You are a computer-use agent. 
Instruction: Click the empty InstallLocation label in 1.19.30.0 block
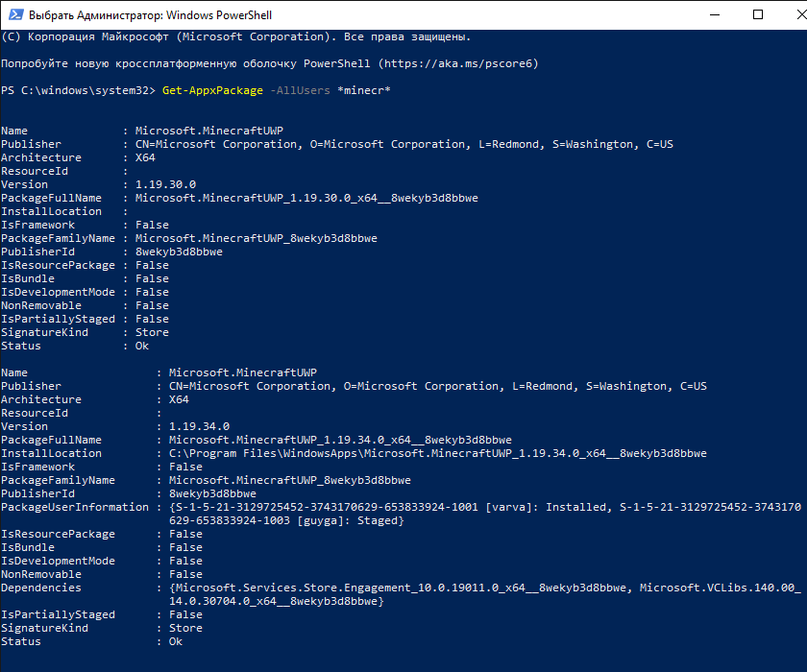click(52, 211)
